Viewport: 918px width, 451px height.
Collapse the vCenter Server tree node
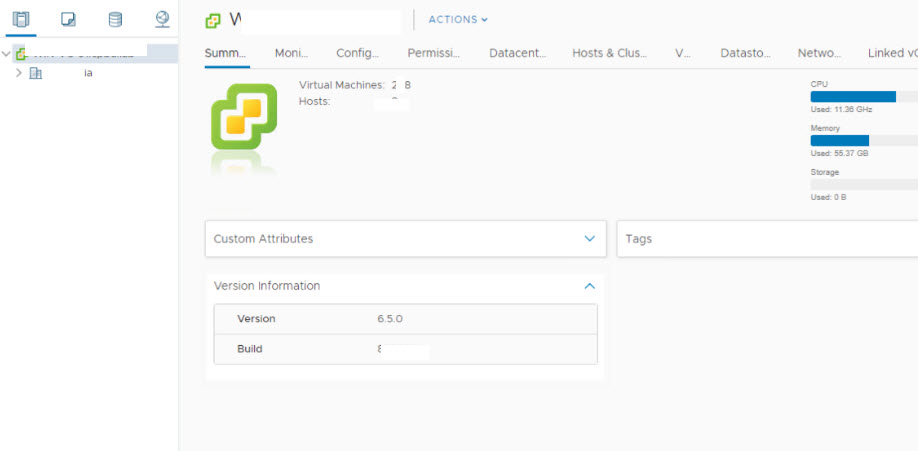(7, 54)
